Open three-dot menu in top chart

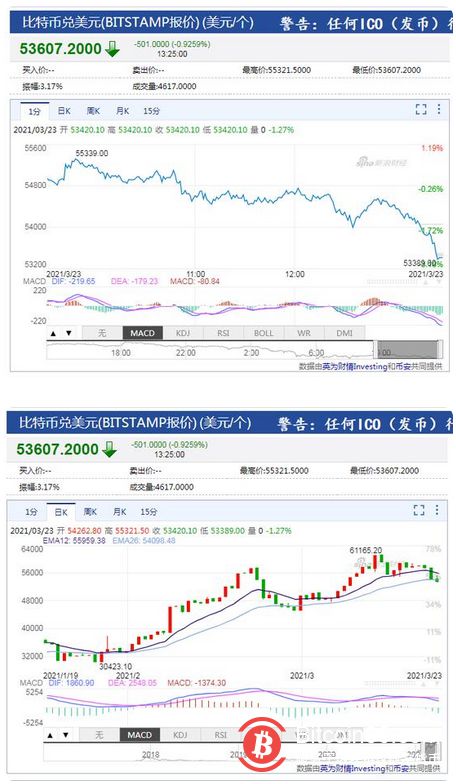coord(438,109)
